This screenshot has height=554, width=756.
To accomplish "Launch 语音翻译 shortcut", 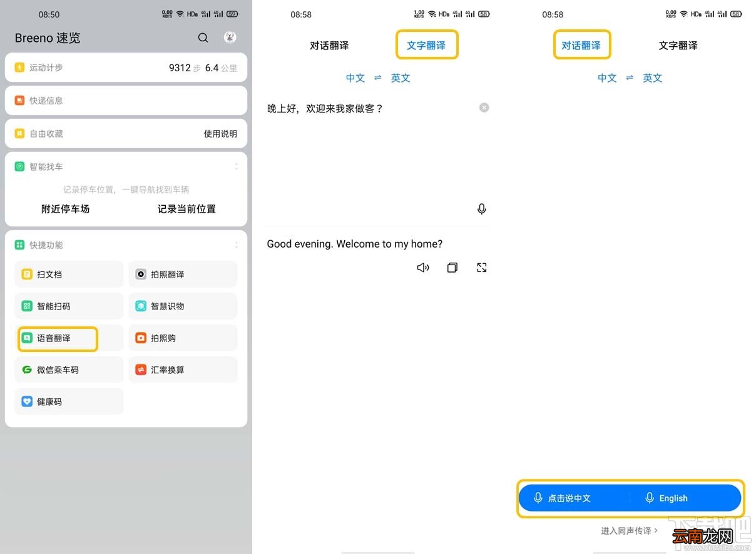I will [69, 338].
